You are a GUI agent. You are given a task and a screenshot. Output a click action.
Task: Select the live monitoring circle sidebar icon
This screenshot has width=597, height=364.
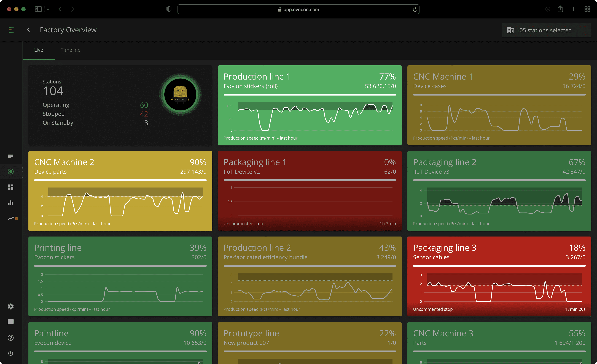coord(11,172)
